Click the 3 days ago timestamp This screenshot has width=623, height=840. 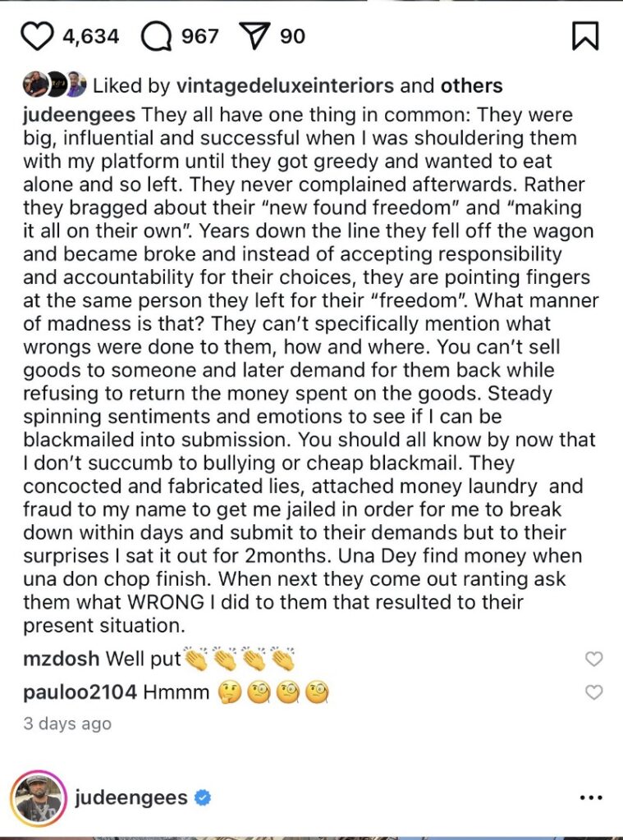click(67, 724)
